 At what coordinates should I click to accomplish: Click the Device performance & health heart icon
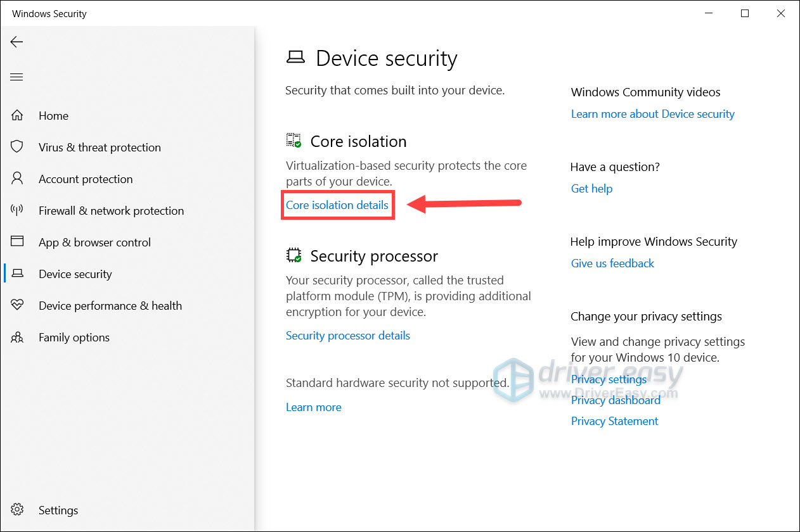click(x=17, y=305)
